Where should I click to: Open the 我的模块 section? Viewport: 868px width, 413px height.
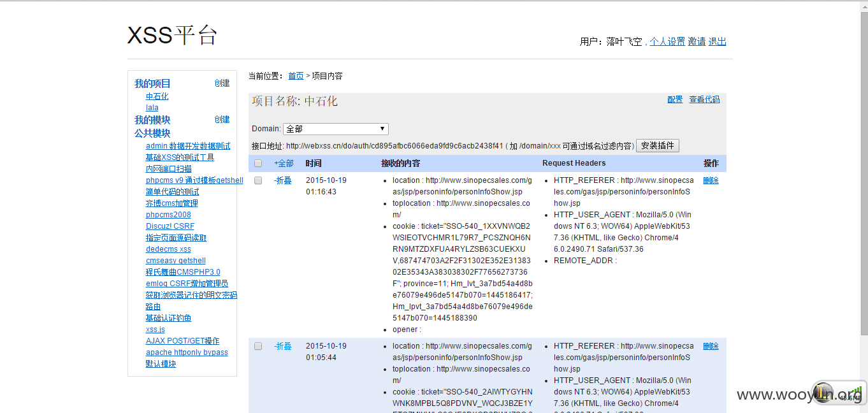[x=152, y=120]
